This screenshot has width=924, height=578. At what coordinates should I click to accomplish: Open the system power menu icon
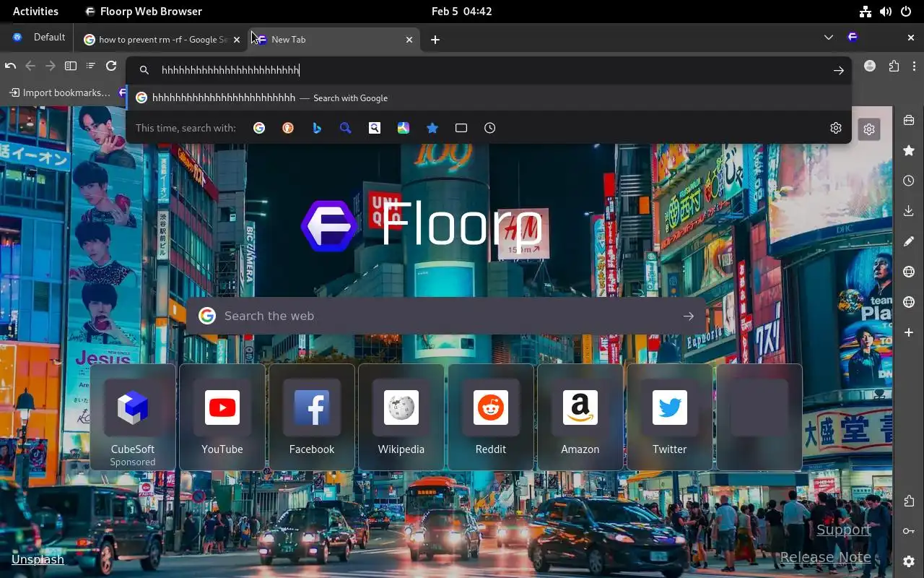(x=906, y=12)
